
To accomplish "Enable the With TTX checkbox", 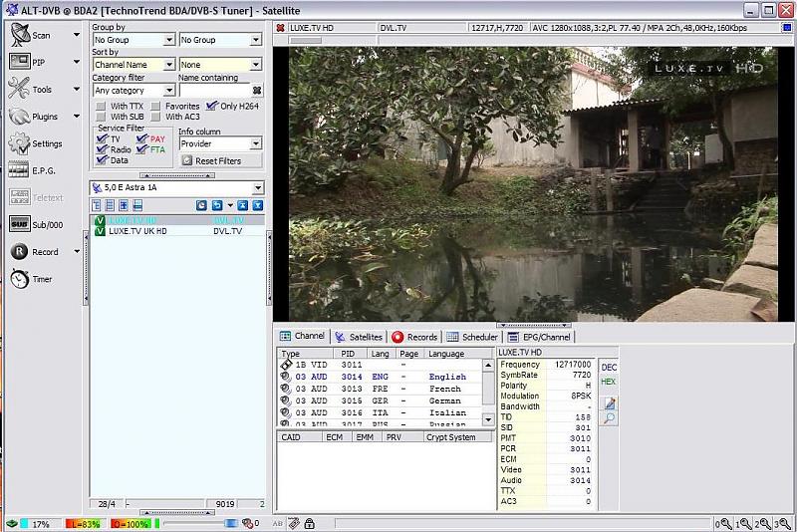I will point(101,106).
